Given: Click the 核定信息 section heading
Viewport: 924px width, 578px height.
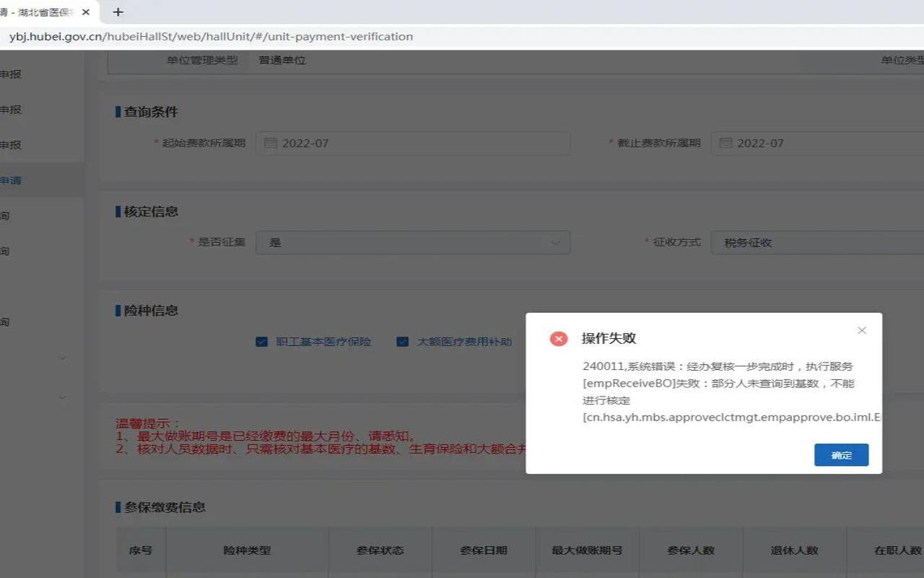Looking at the screenshot, I should [151, 212].
